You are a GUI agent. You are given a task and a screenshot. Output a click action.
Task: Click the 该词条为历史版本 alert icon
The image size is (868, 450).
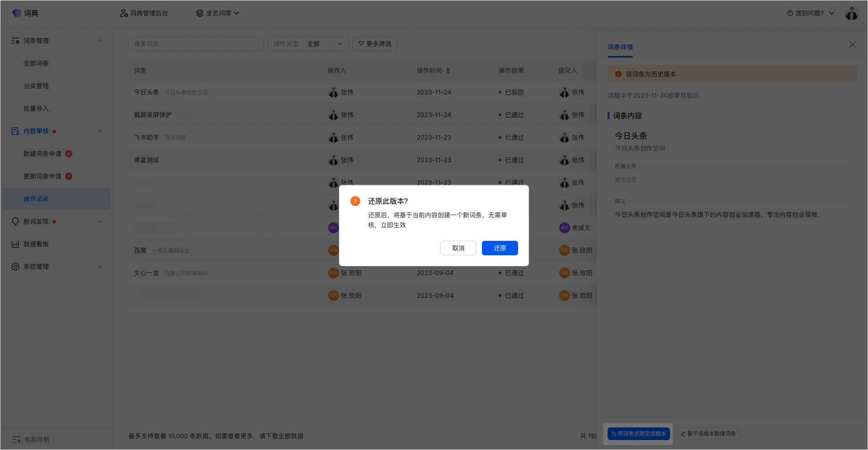(618, 74)
